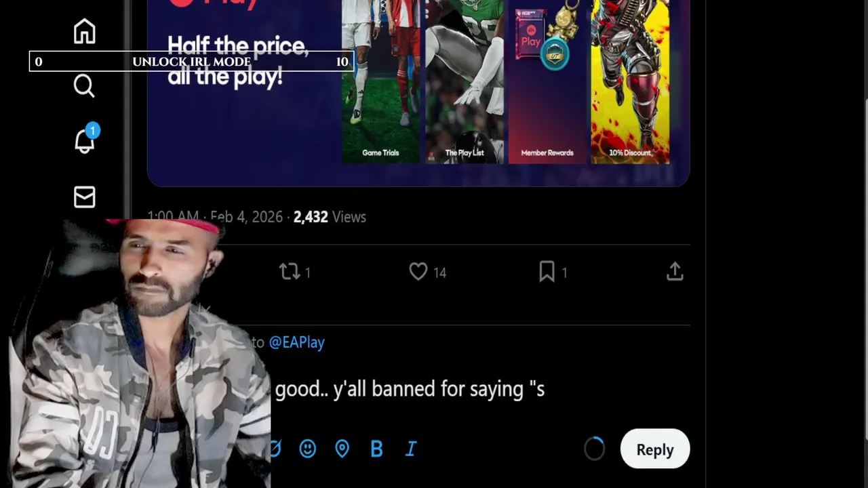This screenshot has width=868, height=488.
Task: Open the Home icon in sidebar
Action: (x=84, y=31)
